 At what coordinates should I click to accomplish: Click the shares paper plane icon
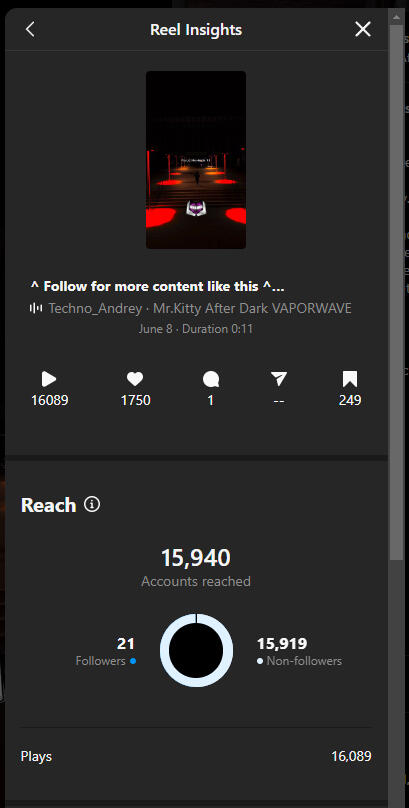click(x=279, y=379)
